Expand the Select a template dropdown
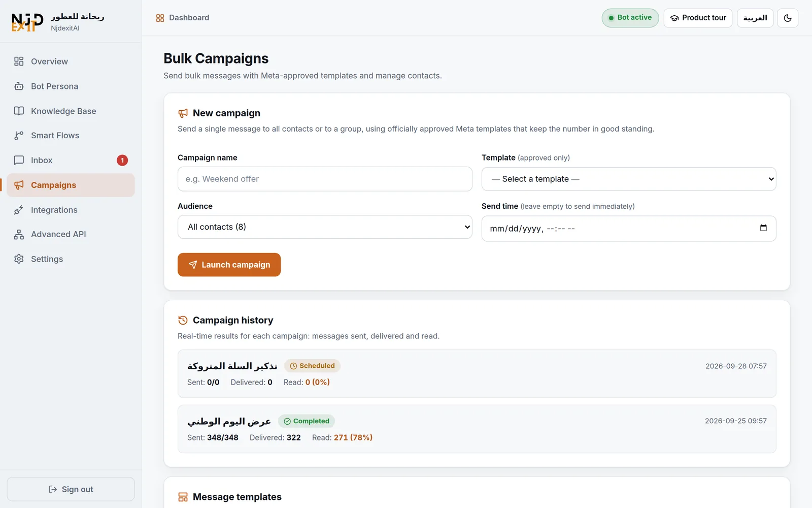 pyautogui.click(x=629, y=179)
